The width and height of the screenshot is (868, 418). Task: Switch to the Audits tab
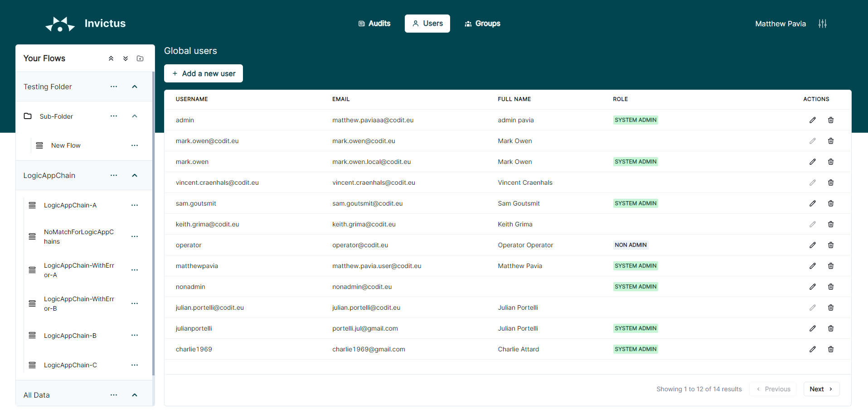pos(374,23)
